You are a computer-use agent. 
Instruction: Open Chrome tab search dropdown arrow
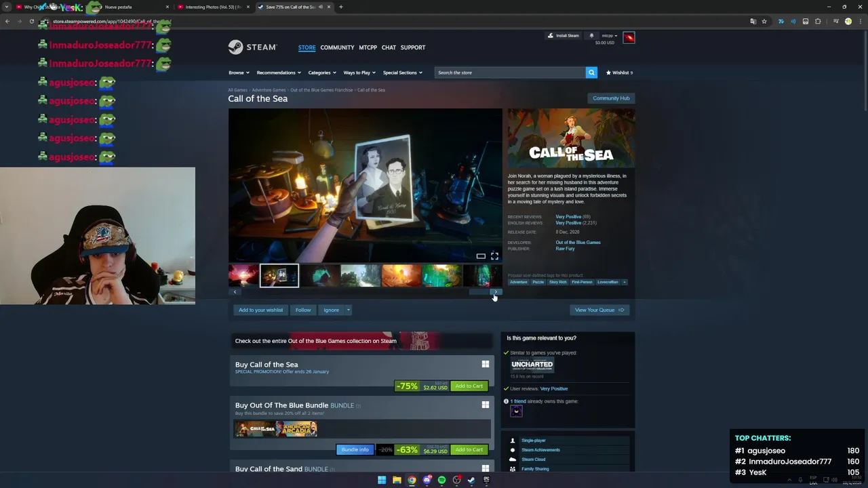pos(7,7)
